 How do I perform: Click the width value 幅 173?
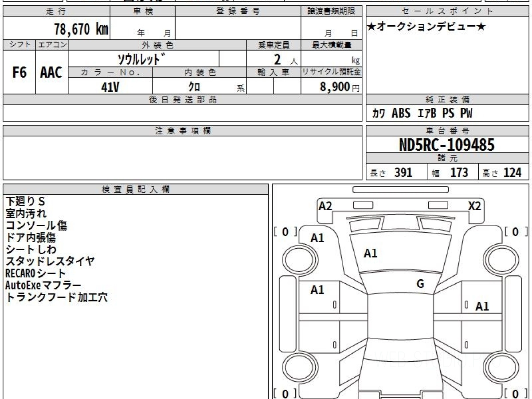coord(450,172)
